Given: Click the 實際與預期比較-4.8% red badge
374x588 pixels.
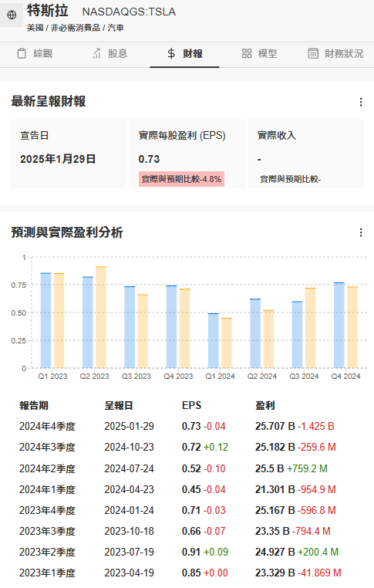Looking at the screenshot, I should (181, 179).
